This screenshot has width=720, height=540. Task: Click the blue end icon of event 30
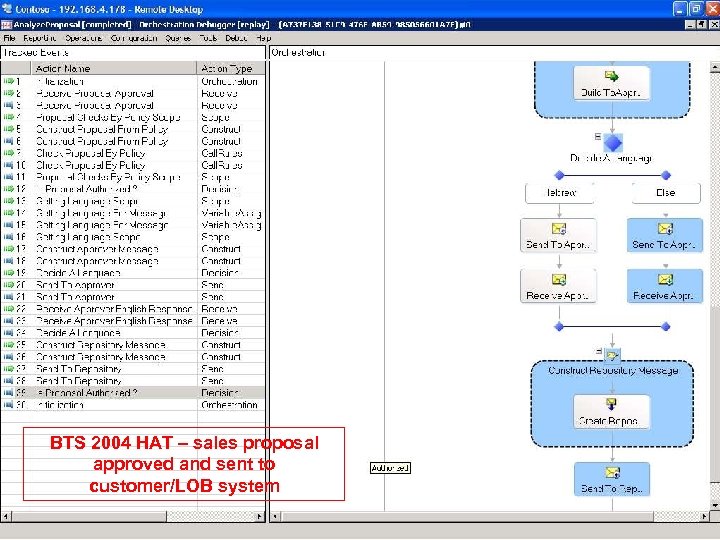click(8, 405)
